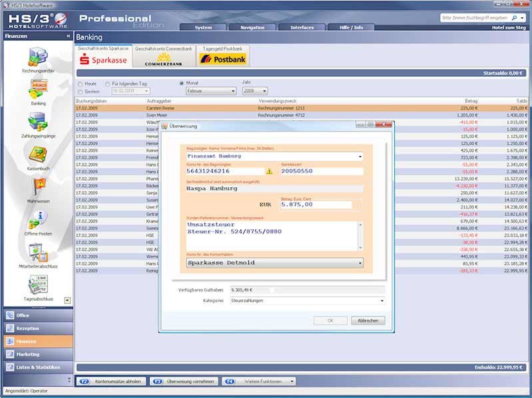532x398 pixels.
Task: Switch to Tagesgeld Postbank tab
Action: 222,56
